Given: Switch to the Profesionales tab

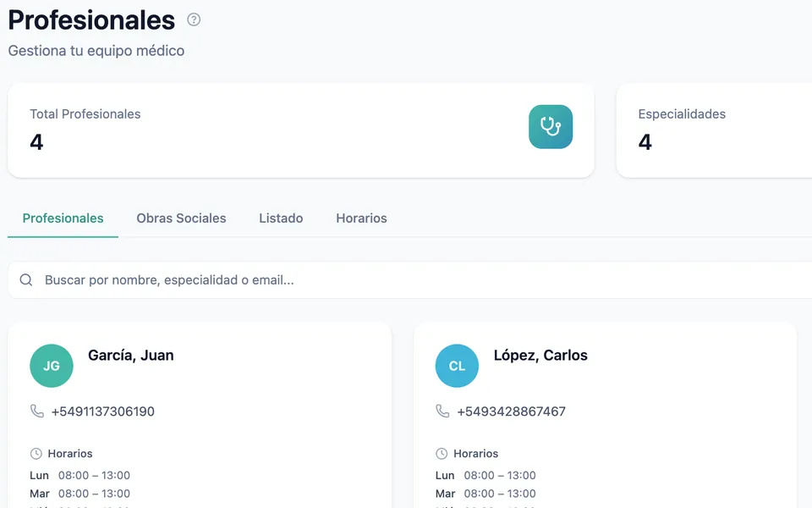Looking at the screenshot, I should tap(63, 218).
